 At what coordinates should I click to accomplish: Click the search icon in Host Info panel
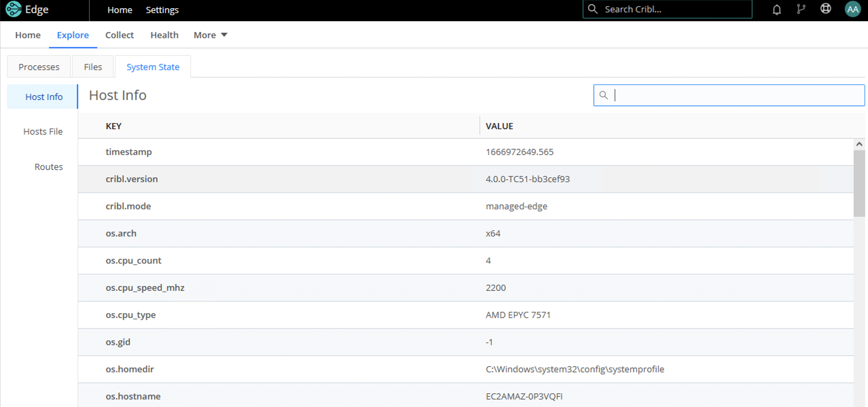click(x=604, y=95)
